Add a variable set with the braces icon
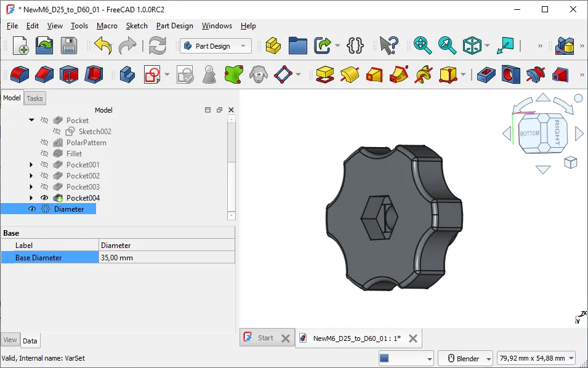The height and width of the screenshot is (368, 588). [355, 46]
